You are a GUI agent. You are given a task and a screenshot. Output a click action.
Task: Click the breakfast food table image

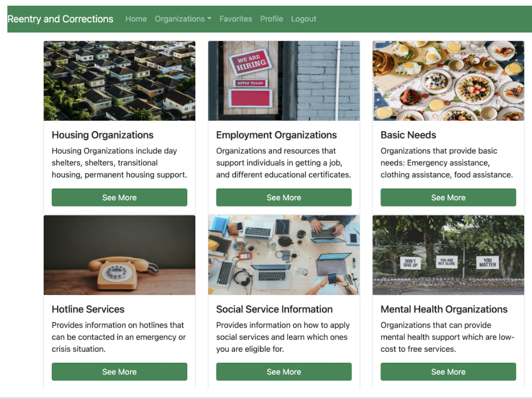point(448,81)
